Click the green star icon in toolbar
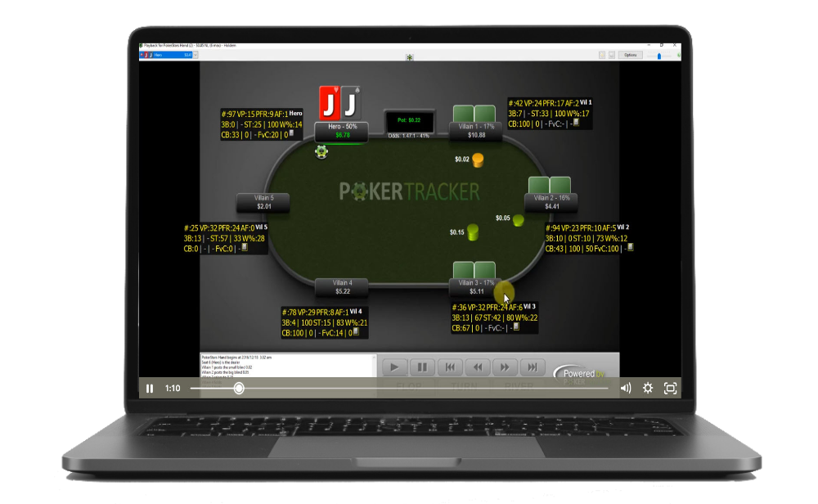The width and height of the screenshot is (818, 504). 409,56
